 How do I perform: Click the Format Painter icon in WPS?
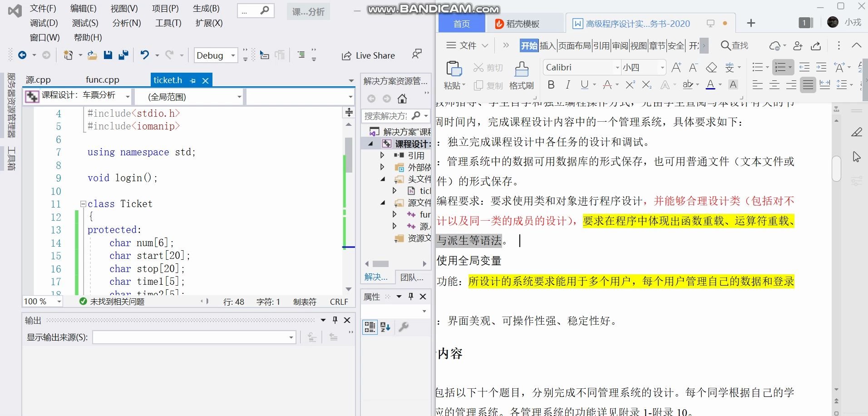(522, 69)
